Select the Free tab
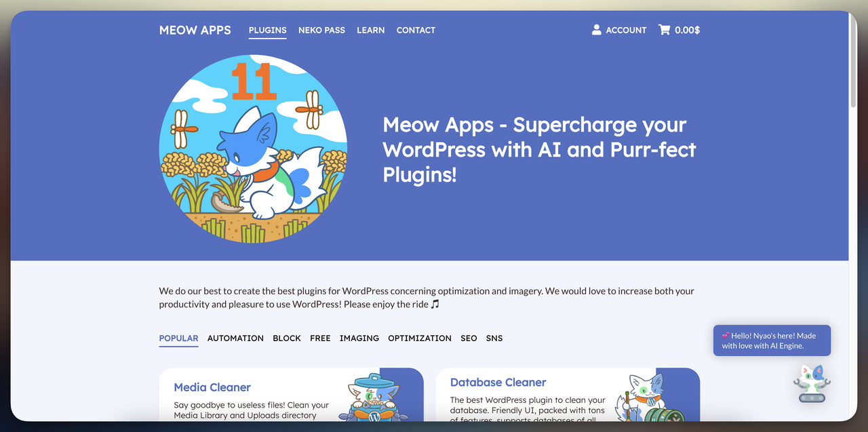The height and width of the screenshot is (432, 868). [x=320, y=338]
